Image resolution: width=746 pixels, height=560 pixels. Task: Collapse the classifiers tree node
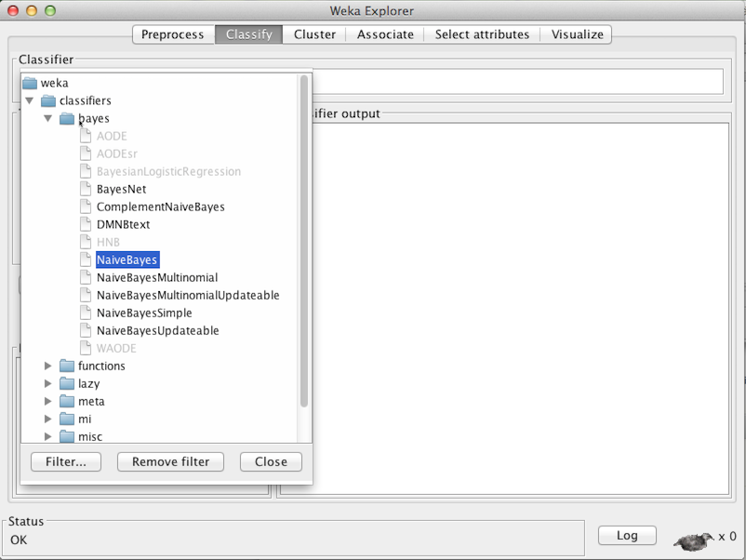[30, 100]
